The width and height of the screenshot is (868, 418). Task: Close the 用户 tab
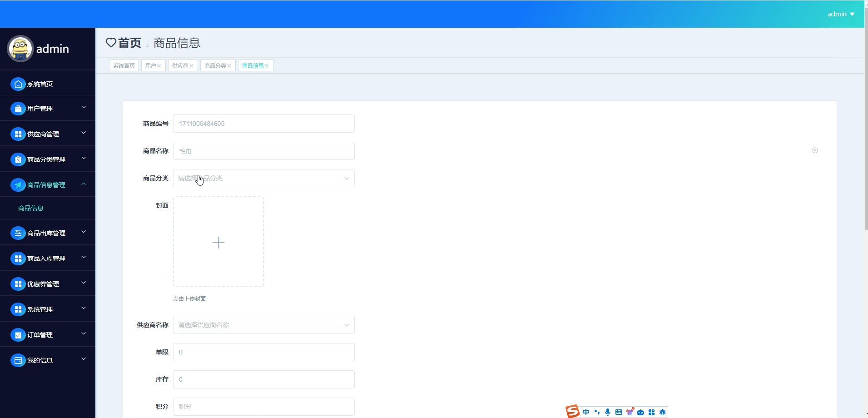[159, 66]
